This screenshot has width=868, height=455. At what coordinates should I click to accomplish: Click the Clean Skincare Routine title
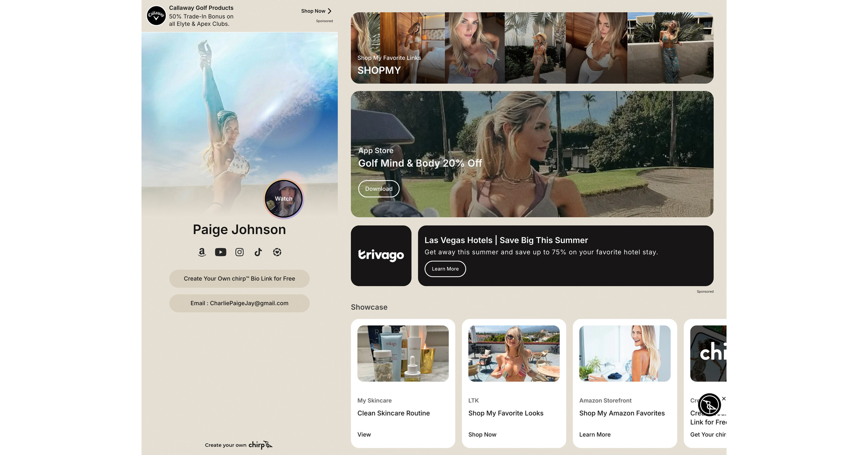pyautogui.click(x=393, y=413)
